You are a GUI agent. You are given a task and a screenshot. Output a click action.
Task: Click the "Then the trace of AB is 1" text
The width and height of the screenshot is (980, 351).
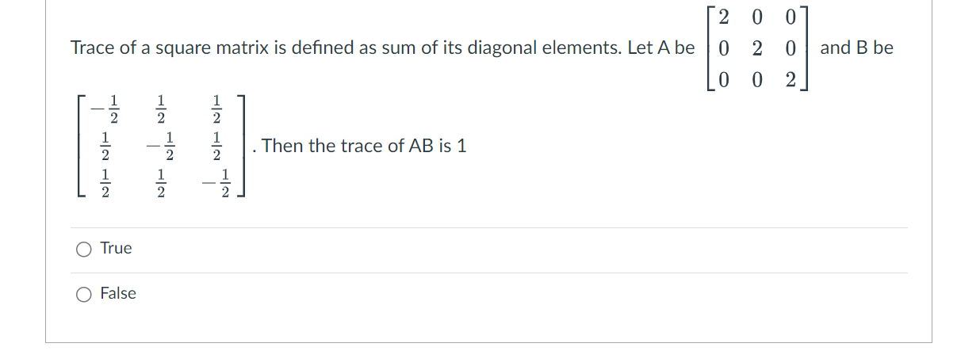(364, 146)
